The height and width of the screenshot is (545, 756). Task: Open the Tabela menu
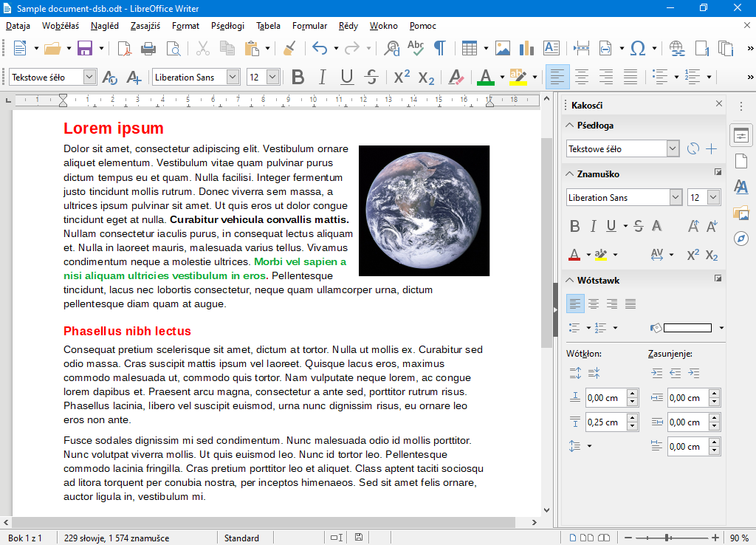pyautogui.click(x=268, y=26)
